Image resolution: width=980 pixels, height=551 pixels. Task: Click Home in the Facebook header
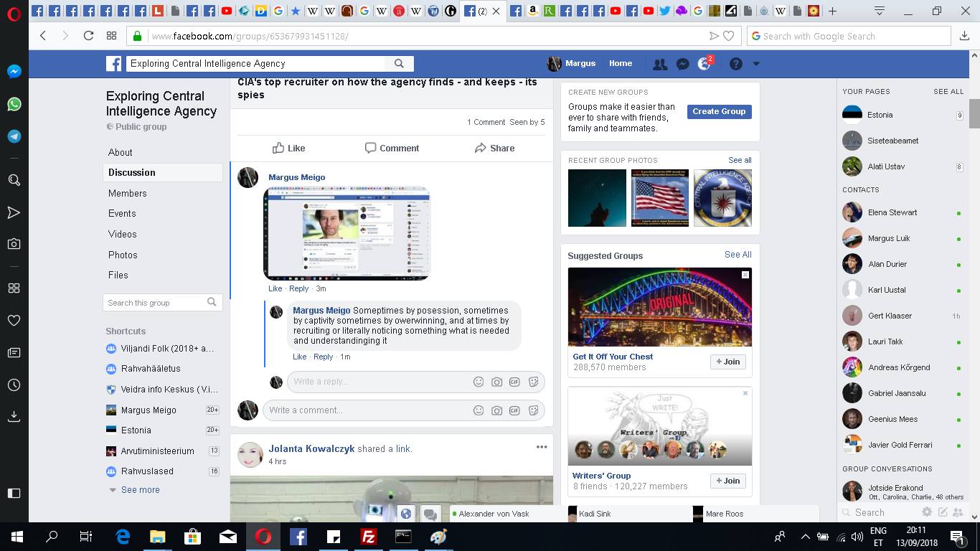pos(621,63)
